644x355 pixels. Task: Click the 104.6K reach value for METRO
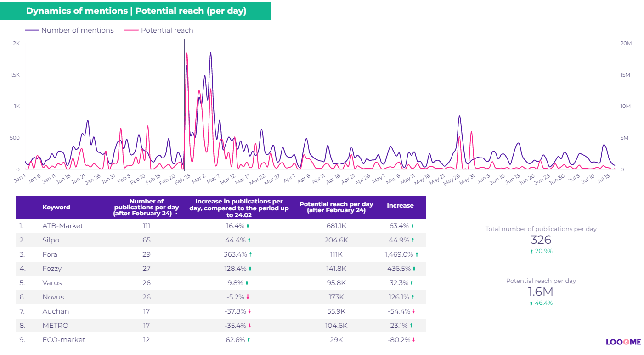(336, 326)
